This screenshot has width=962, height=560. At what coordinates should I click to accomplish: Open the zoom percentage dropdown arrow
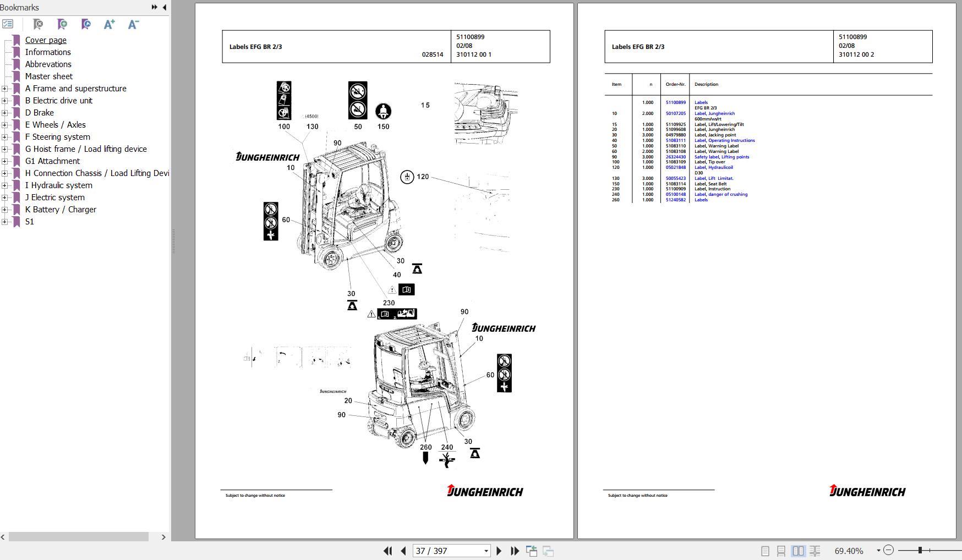click(878, 550)
